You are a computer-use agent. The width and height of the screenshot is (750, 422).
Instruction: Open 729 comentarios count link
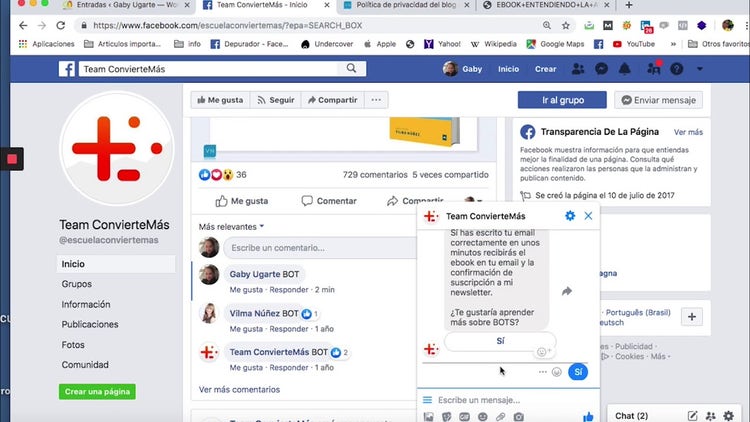pyautogui.click(x=375, y=175)
